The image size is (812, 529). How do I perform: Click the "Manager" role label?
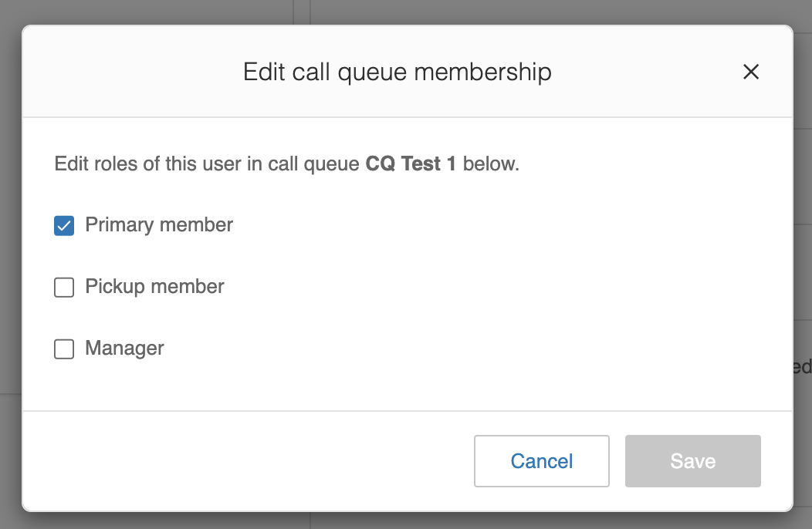[x=124, y=348]
